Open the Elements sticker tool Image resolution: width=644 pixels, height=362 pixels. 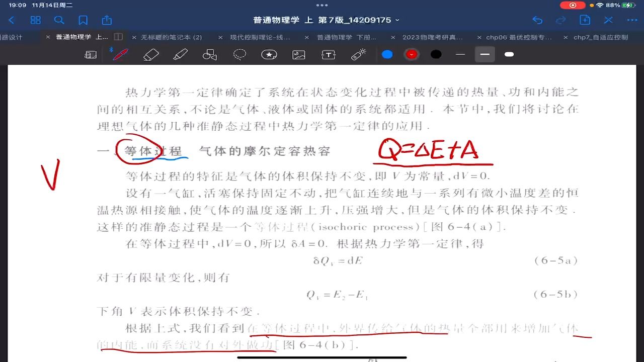point(269,55)
